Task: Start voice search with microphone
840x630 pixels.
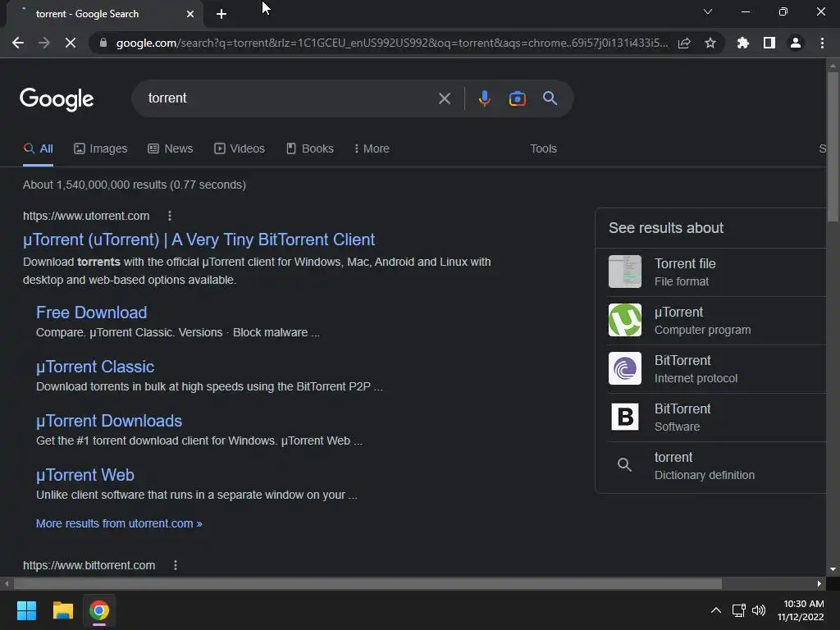Action: click(x=485, y=98)
